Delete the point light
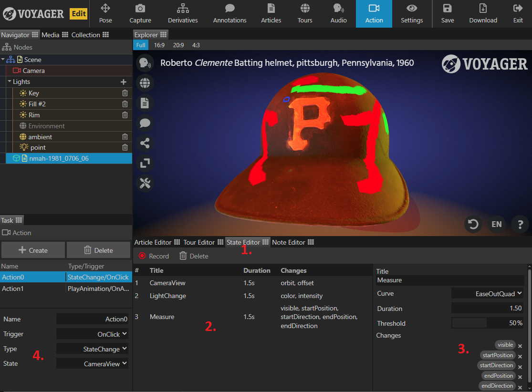The width and height of the screenshot is (532, 392). tap(125, 147)
